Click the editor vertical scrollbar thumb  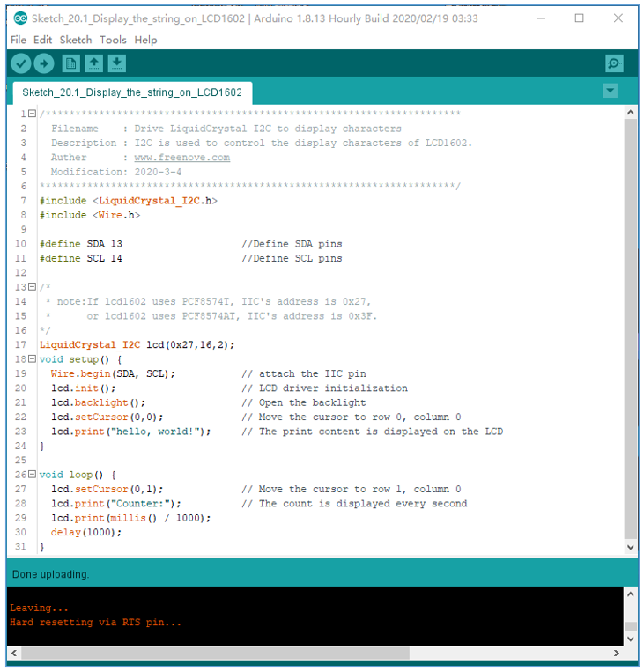630,329
